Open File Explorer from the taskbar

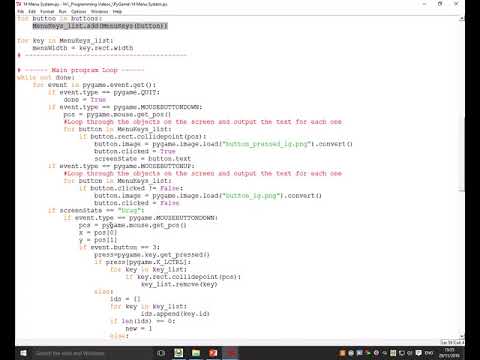(196, 353)
